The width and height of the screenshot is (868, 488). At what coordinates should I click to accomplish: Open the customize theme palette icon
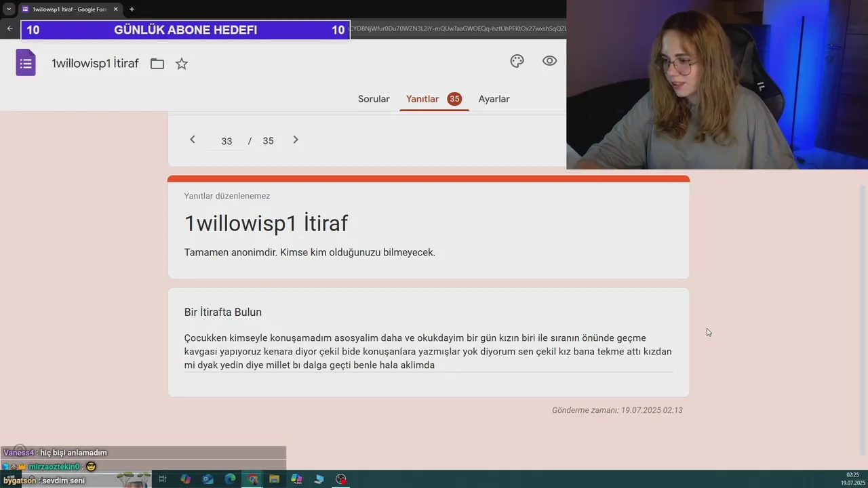point(517,61)
